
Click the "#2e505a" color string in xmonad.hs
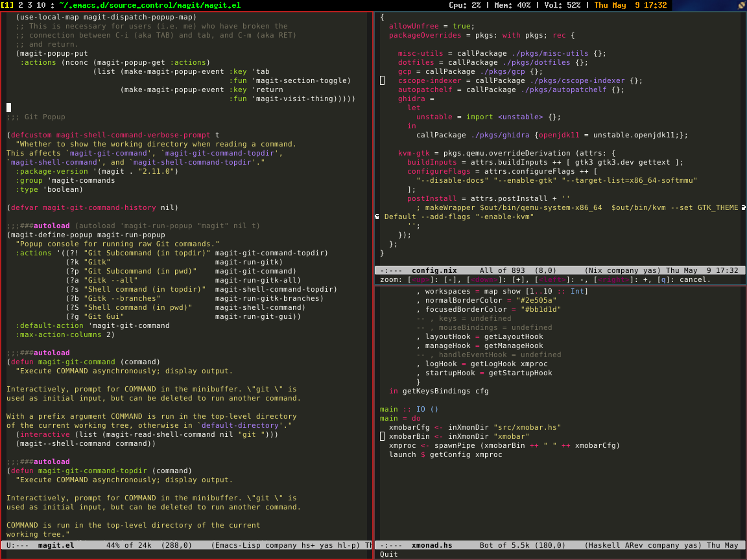coord(536,301)
